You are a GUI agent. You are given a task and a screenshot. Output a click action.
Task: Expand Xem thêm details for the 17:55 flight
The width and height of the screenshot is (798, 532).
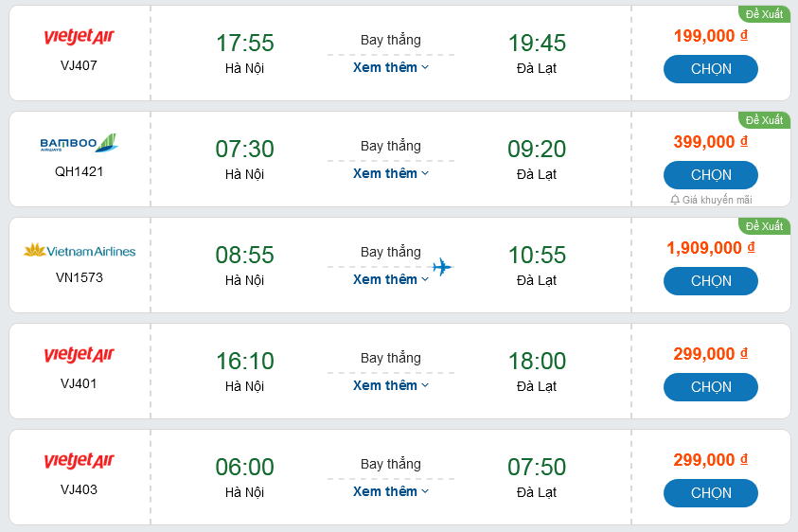point(390,67)
